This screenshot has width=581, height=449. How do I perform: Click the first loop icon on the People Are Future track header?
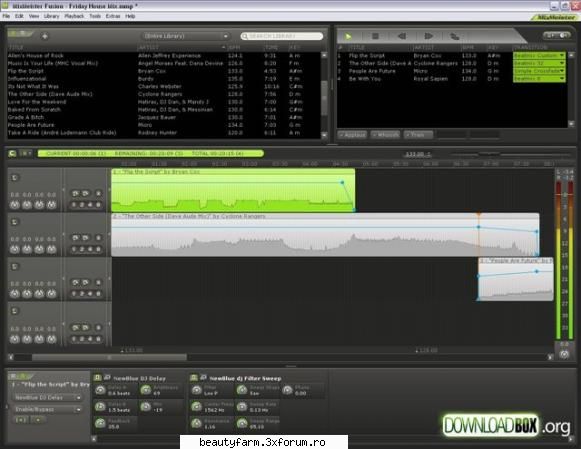point(76,282)
